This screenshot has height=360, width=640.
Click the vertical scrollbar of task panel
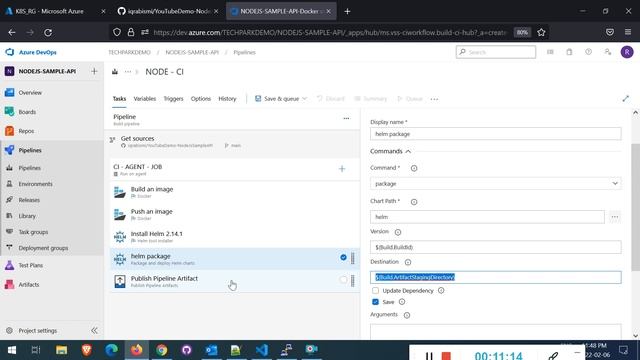click(x=635, y=207)
